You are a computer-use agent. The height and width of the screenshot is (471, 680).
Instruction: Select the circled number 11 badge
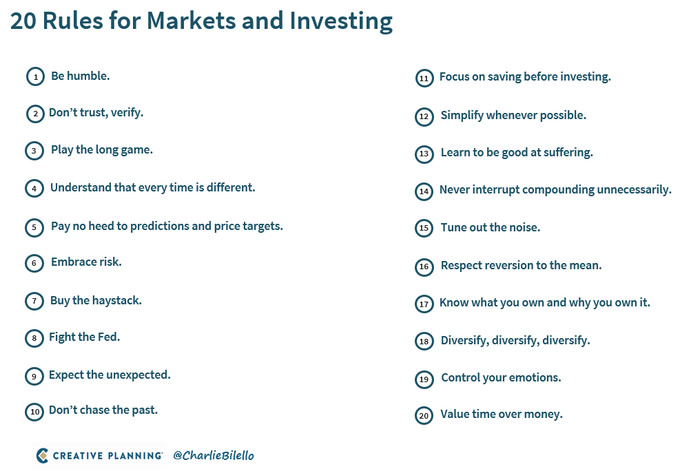pos(424,78)
